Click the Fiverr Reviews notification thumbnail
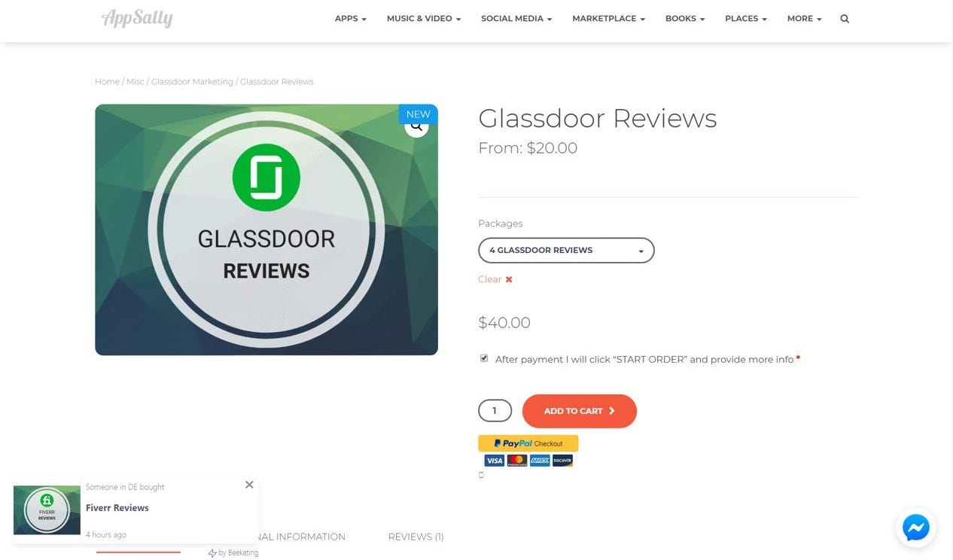 pyautogui.click(x=47, y=510)
